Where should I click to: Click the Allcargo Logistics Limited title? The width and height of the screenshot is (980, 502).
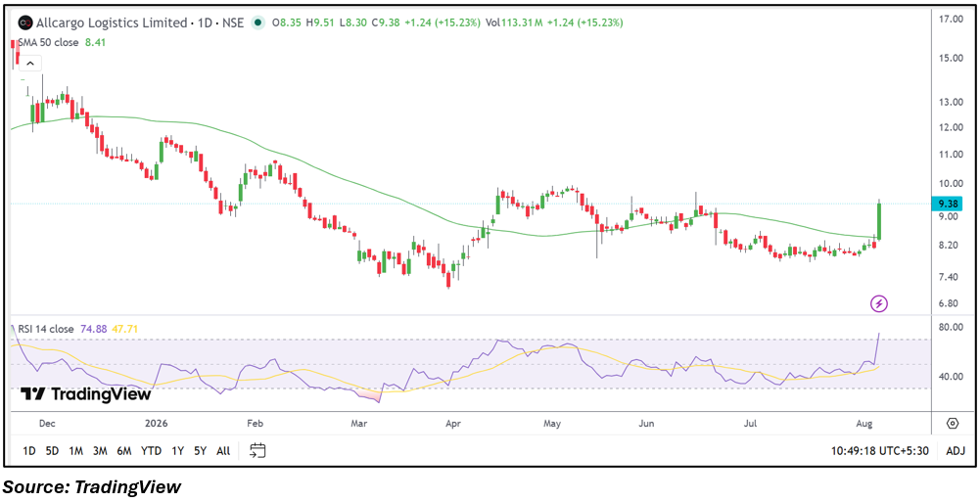[112, 23]
